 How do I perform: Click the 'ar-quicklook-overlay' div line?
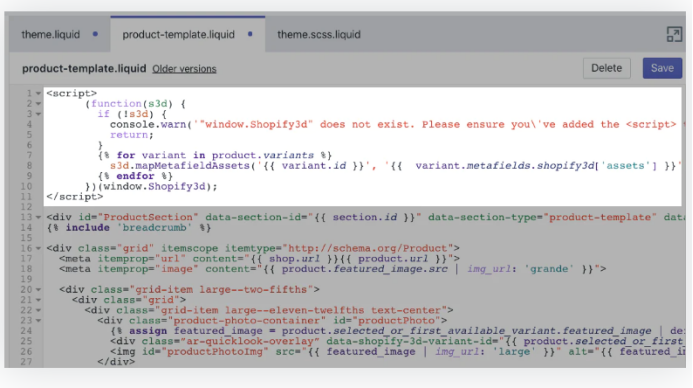pyautogui.click(x=397, y=341)
